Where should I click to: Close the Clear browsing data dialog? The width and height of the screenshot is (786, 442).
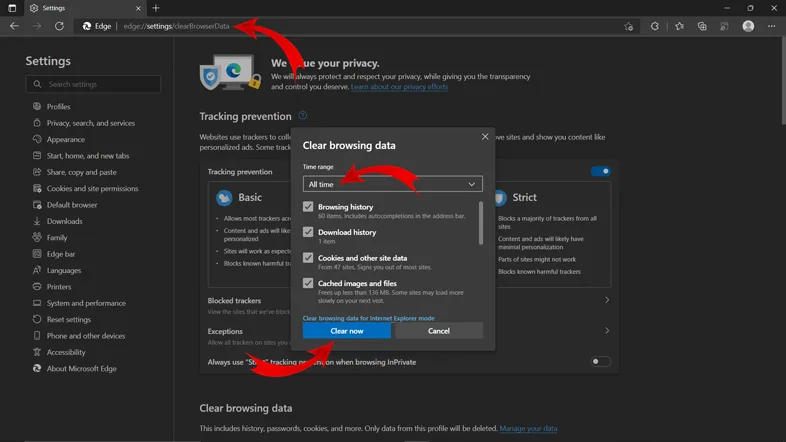(485, 136)
